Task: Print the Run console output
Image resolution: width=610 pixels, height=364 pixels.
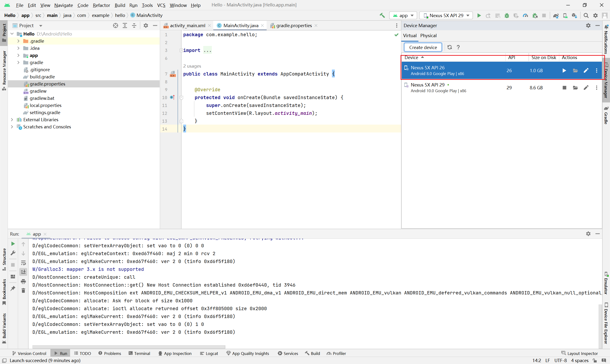Action: pyautogui.click(x=23, y=281)
